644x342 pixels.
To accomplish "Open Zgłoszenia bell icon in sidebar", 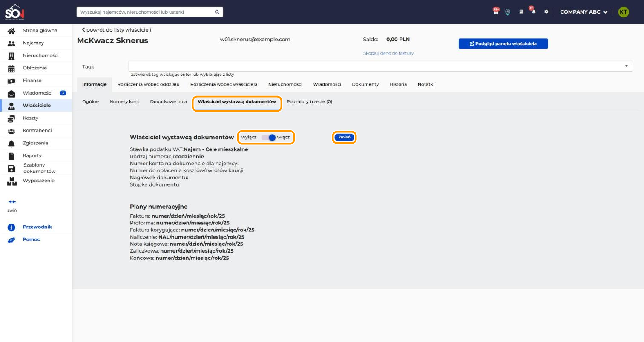I will pyautogui.click(x=11, y=143).
